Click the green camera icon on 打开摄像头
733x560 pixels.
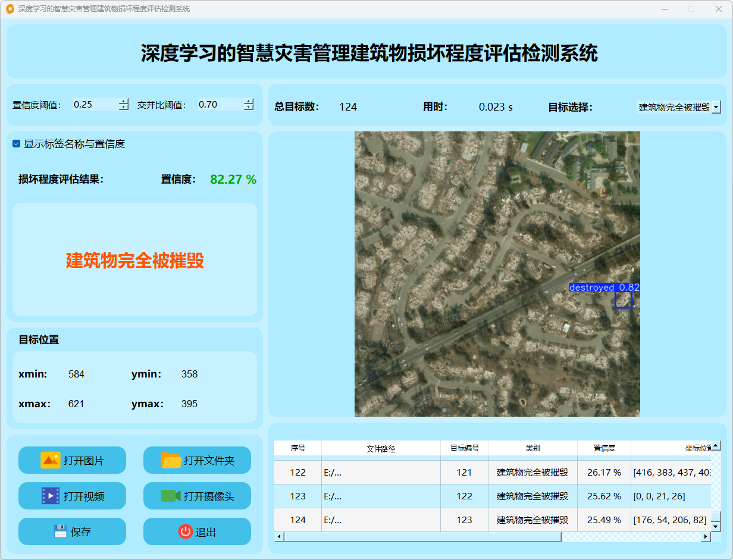click(170, 496)
